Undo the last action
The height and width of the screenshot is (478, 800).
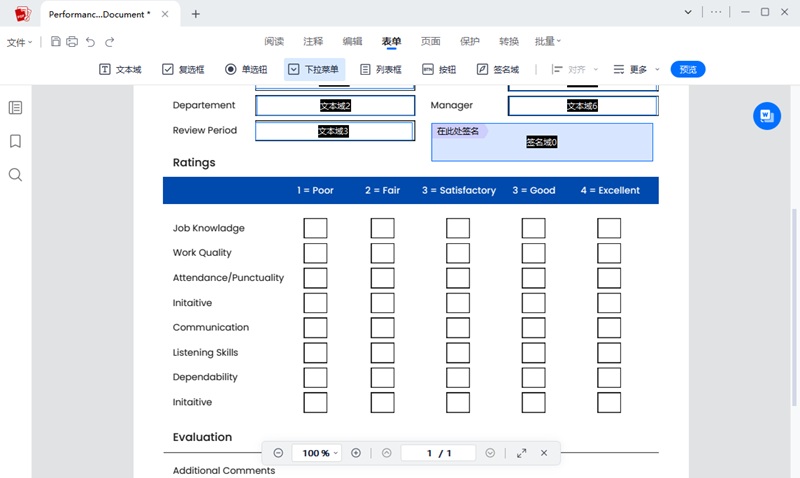click(x=90, y=42)
